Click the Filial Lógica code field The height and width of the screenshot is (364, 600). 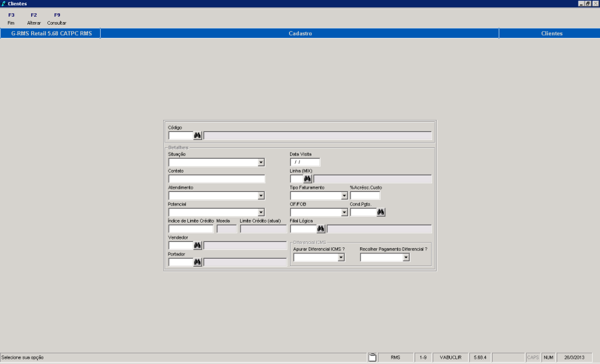[303, 229]
